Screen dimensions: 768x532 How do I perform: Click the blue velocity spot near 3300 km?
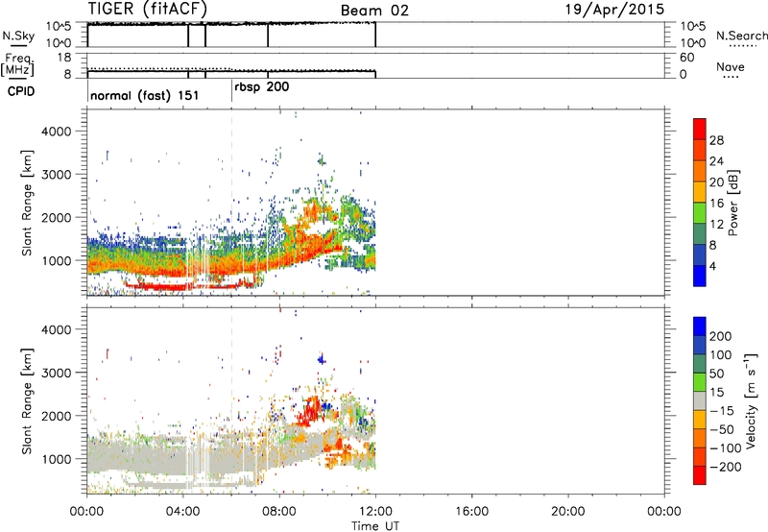pyautogui.click(x=322, y=359)
